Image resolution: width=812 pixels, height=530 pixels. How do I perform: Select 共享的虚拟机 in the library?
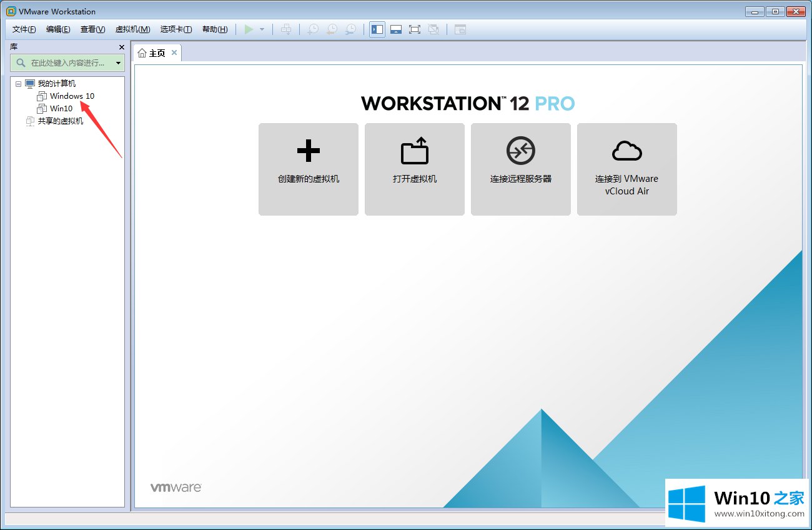pyautogui.click(x=61, y=121)
